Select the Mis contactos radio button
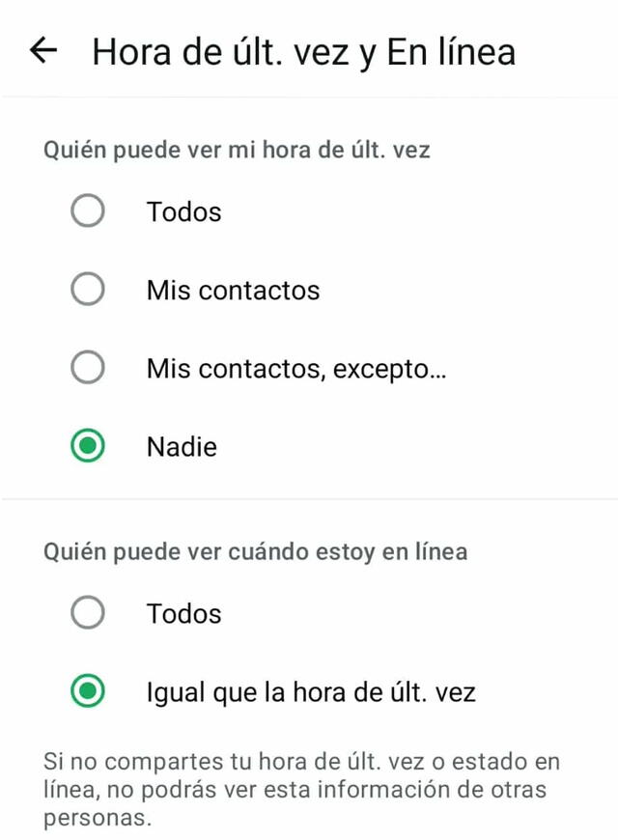Viewport: 618px width, 840px height. [x=88, y=290]
